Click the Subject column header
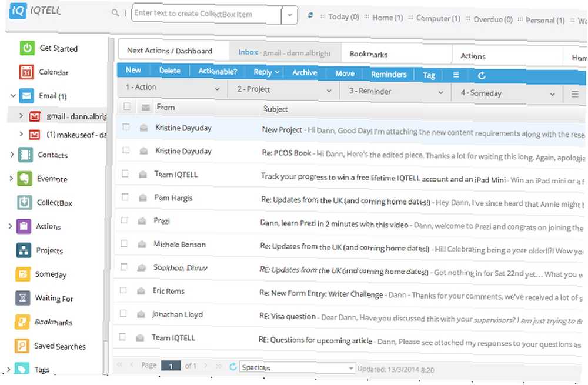 point(276,109)
